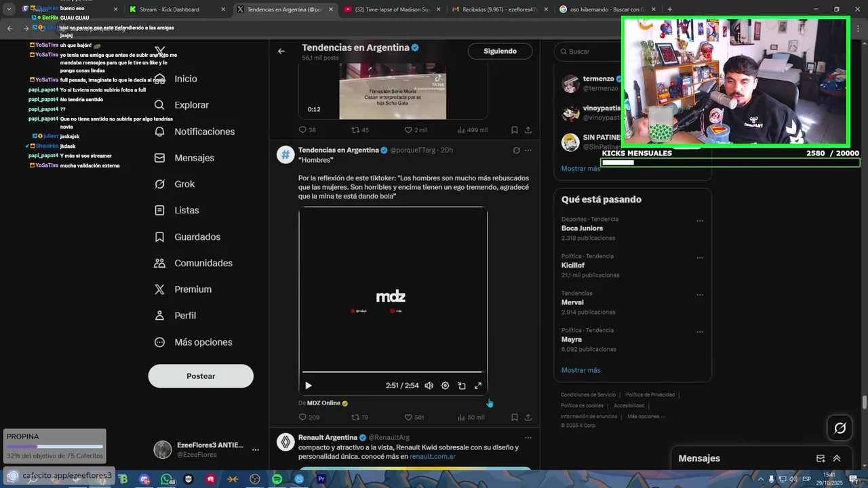
Task: Mute the MDZ video sound
Action: coord(429,386)
